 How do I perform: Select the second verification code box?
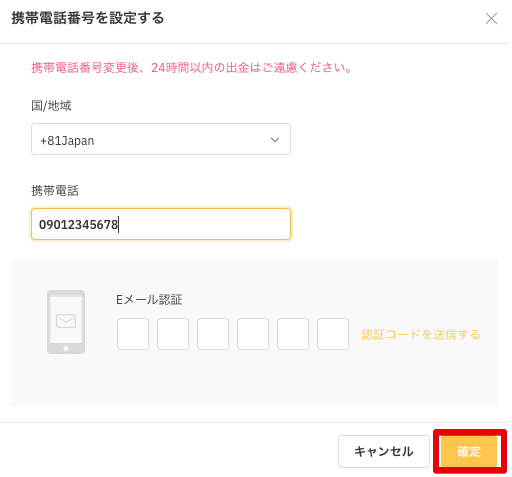(173, 334)
